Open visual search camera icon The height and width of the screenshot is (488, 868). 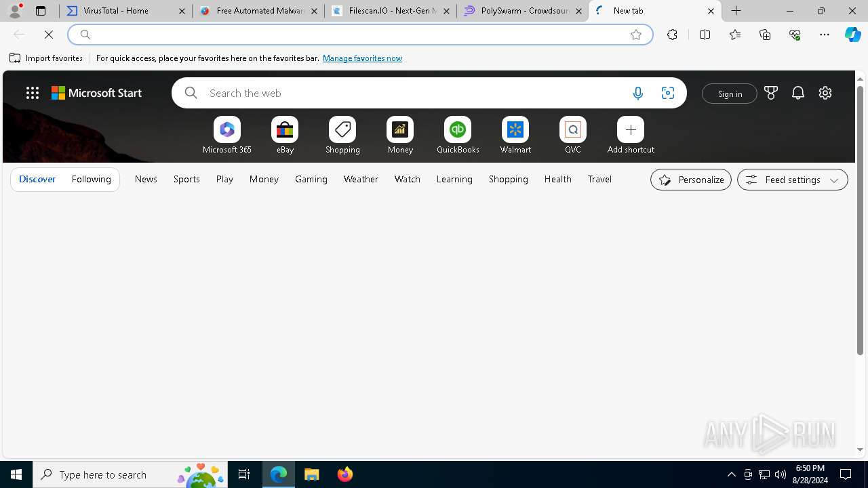(667, 94)
